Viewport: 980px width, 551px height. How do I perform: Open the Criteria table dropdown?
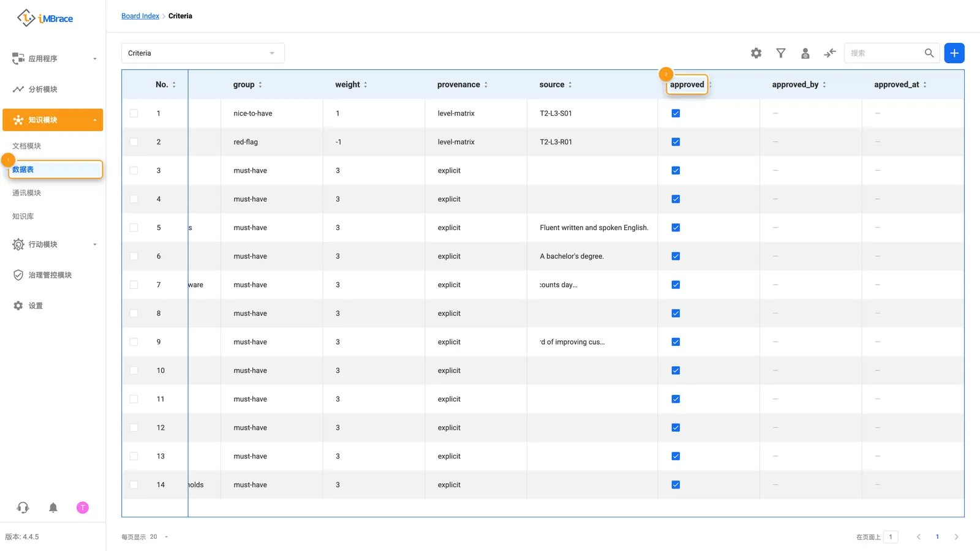point(203,53)
